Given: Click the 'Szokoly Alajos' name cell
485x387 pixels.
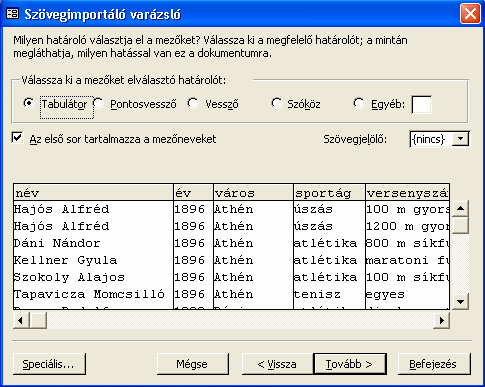Looking at the screenshot, I should point(93,277).
